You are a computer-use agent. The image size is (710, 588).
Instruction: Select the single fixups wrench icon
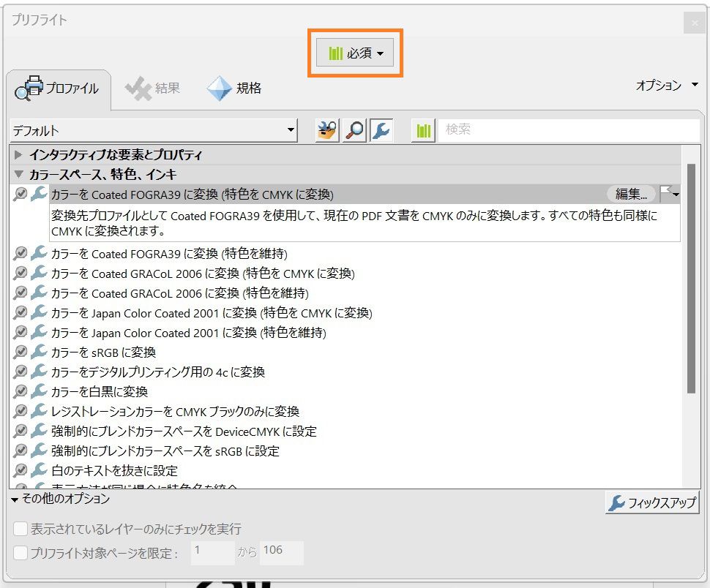coord(381,130)
